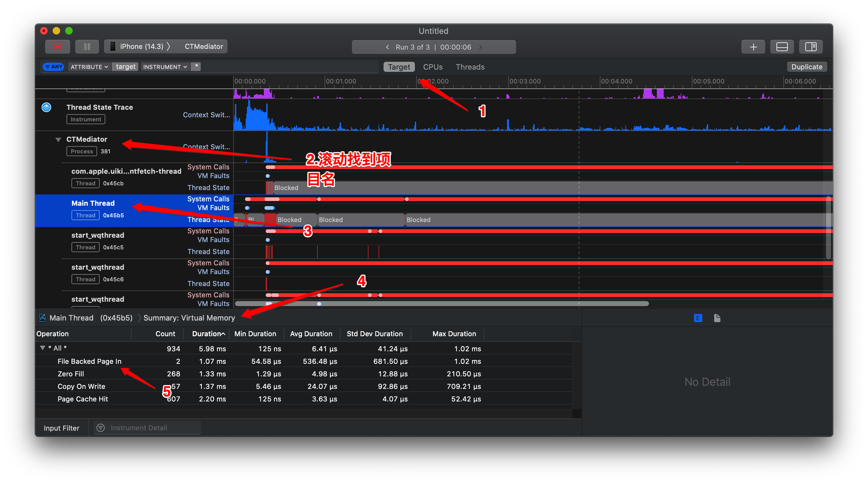Click the filter icon in detail field
868x483 pixels.
tap(100, 428)
